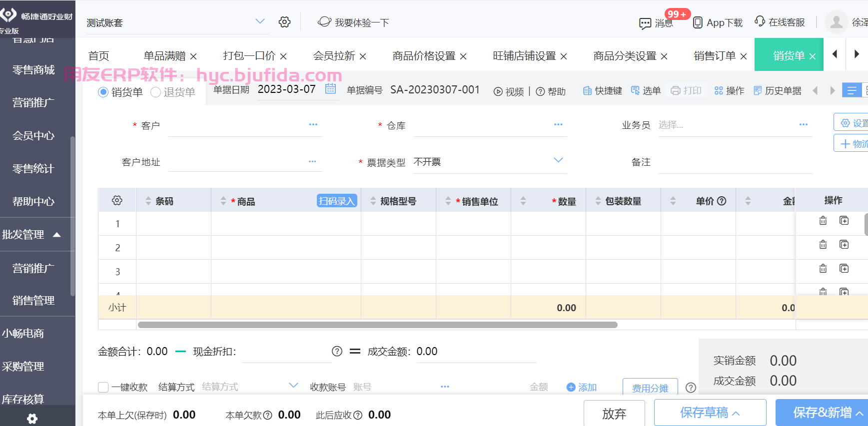This screenshot has width=868, height=426.
Task: Close the 旺铺店铺设置 tab
Action: click(564, 56)
